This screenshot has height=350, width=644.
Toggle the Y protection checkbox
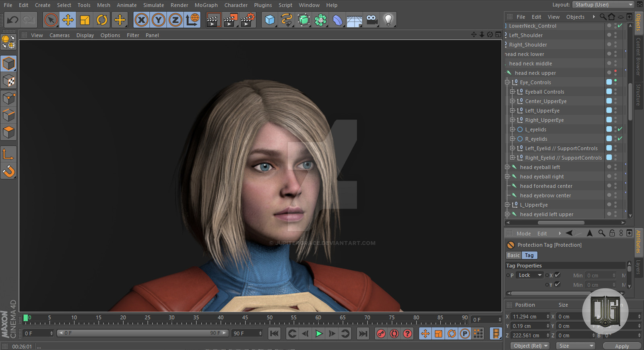coord(557,284)
